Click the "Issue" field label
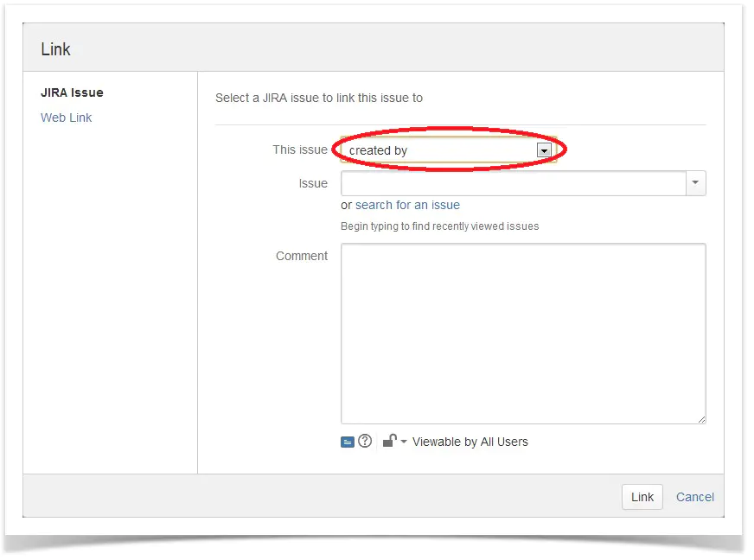This screenshot has height=560, width=754. pos(313,183)
